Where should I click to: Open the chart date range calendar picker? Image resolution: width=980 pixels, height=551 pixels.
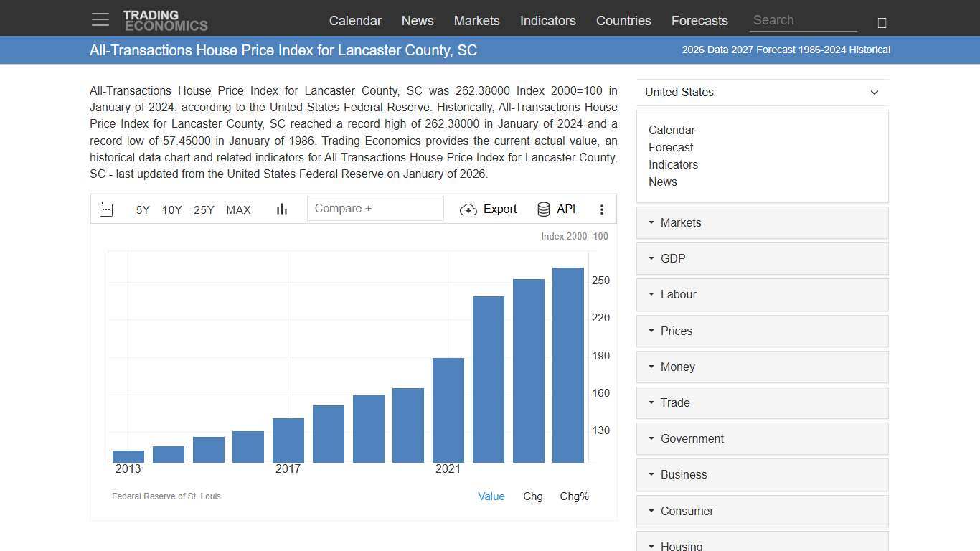click(x=105, y=209)
